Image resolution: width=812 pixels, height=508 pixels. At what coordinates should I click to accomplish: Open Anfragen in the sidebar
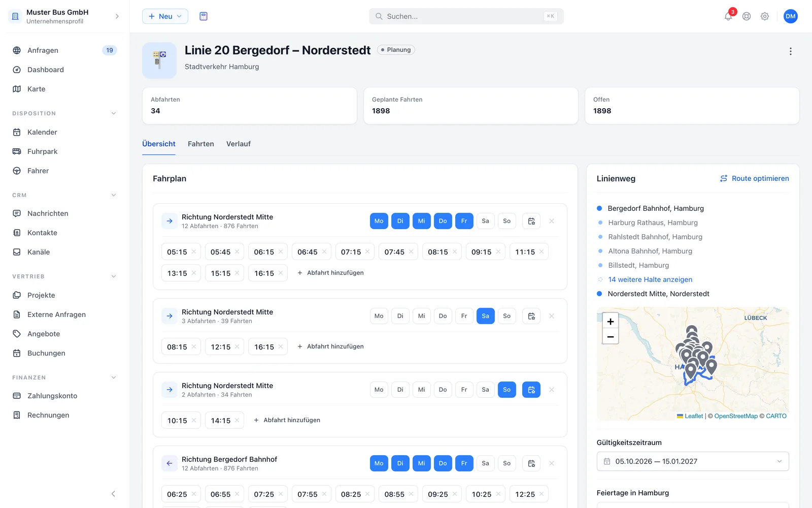[65, 50]
